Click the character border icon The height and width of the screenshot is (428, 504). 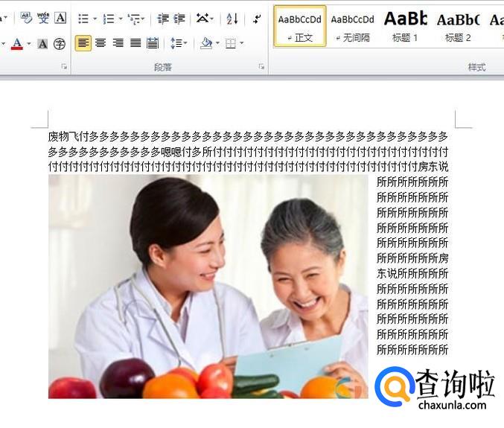pos(60,18)
